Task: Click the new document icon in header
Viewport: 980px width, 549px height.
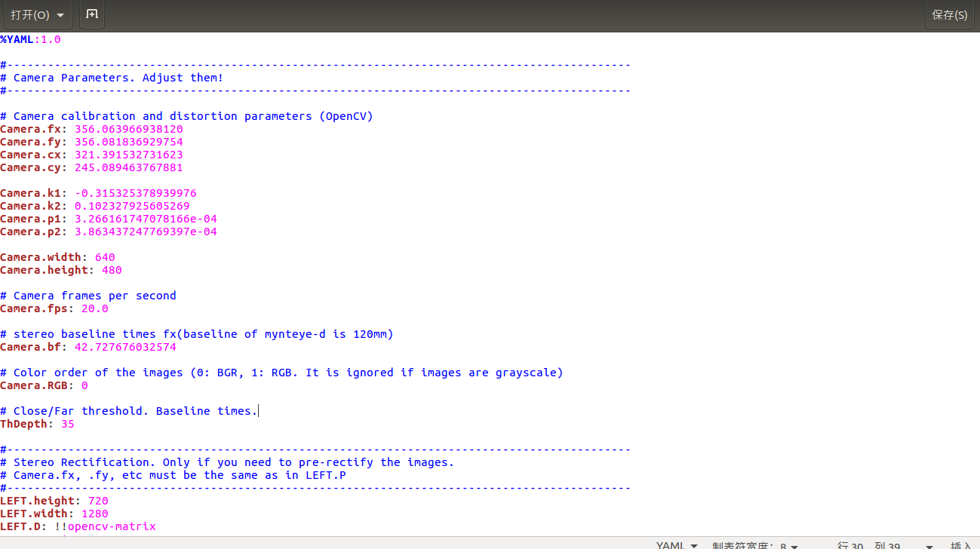Action: pyautogui.click(x=91, y=14)
